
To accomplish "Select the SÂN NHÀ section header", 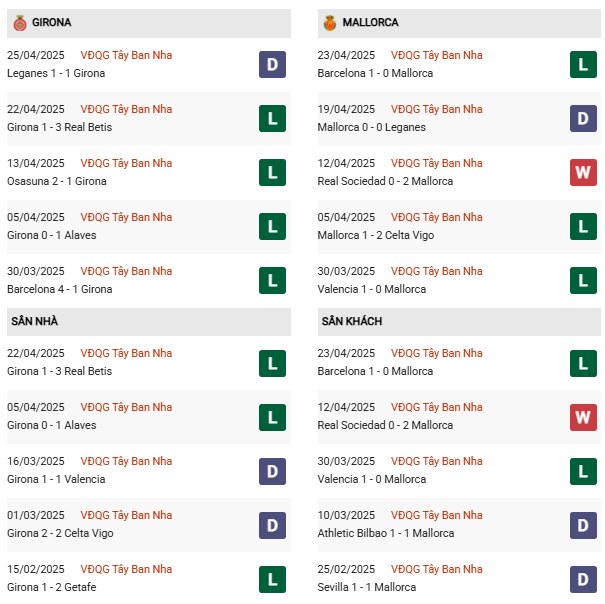I will [149, 321].
